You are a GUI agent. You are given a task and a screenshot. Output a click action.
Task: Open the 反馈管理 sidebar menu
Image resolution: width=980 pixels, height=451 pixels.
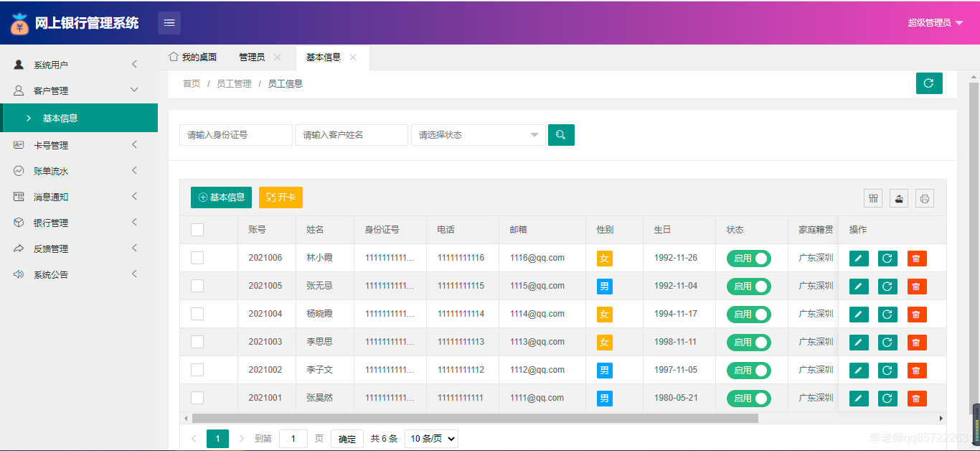point(79,248)
